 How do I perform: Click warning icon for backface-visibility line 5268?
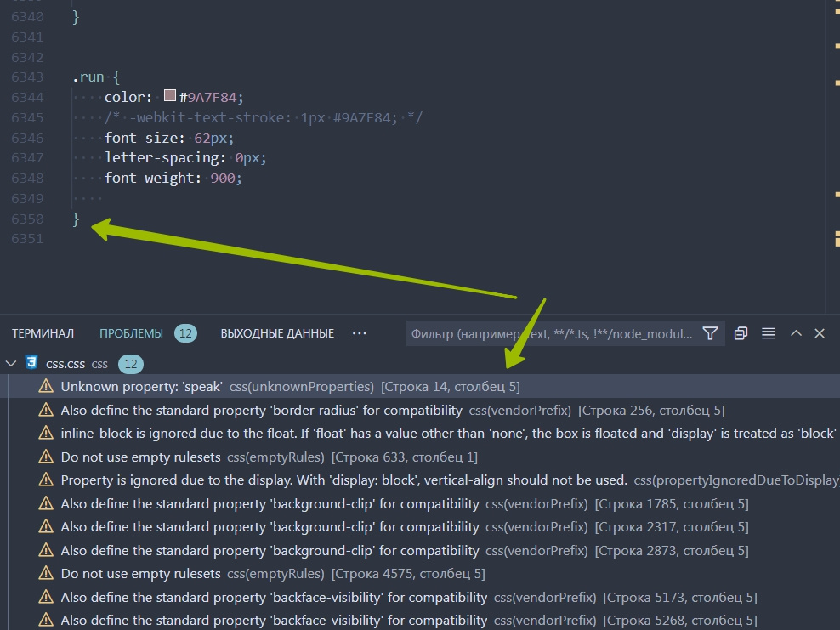click(46, 620)
